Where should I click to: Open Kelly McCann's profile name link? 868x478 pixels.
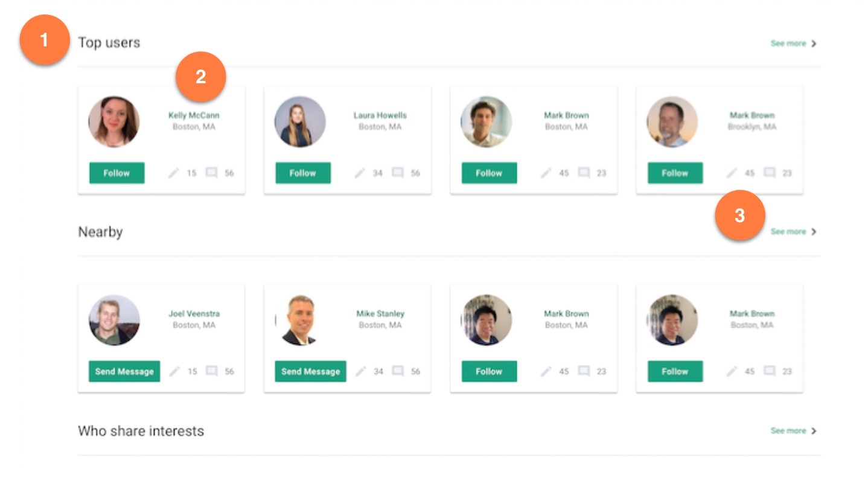194,115
